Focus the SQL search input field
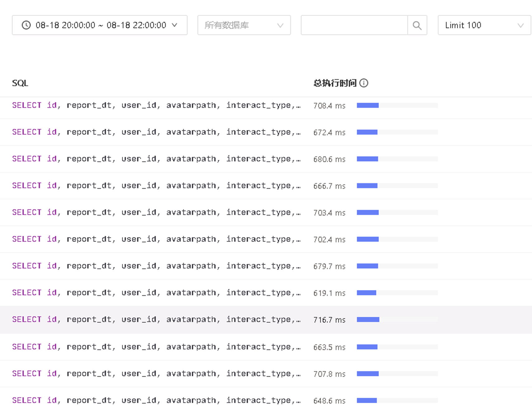 point(354,25)
